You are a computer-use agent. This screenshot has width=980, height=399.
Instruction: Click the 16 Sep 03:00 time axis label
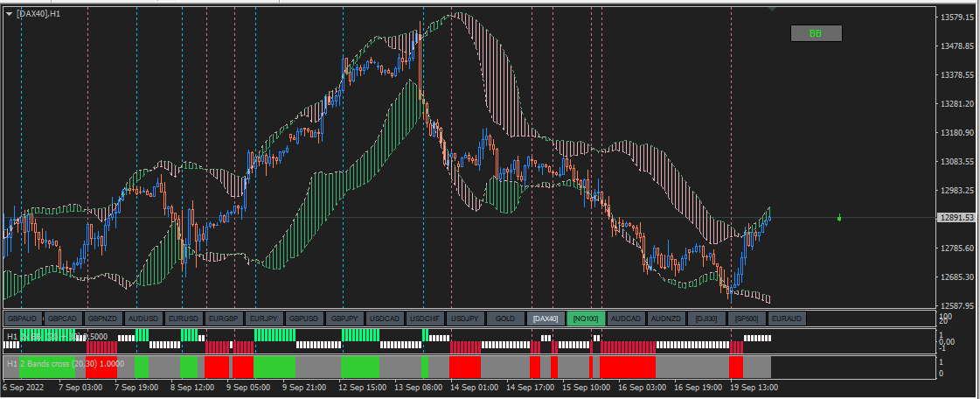click(x=643, y=388)
